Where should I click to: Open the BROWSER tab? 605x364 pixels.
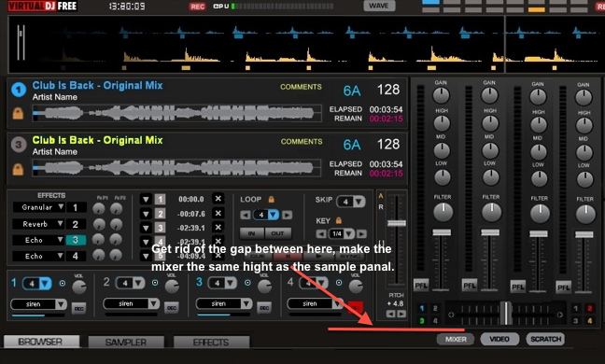[40, 342]
